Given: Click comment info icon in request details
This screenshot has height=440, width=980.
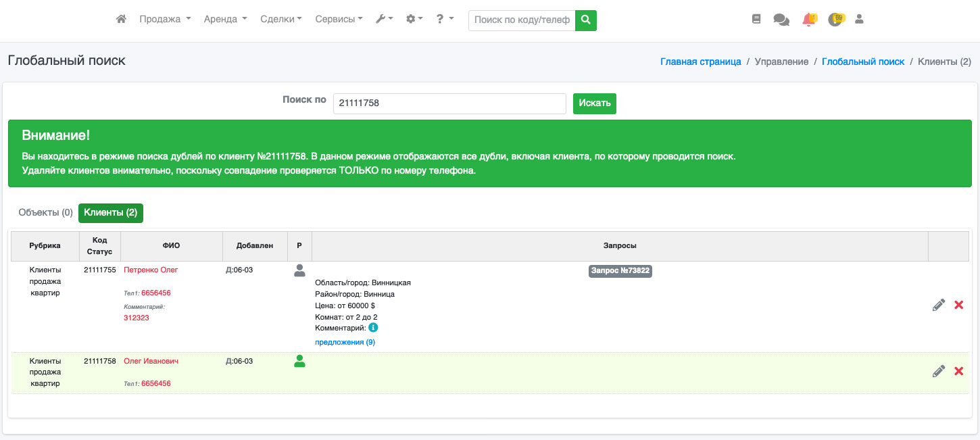Looking at the screenshot, I should [373, 328].
